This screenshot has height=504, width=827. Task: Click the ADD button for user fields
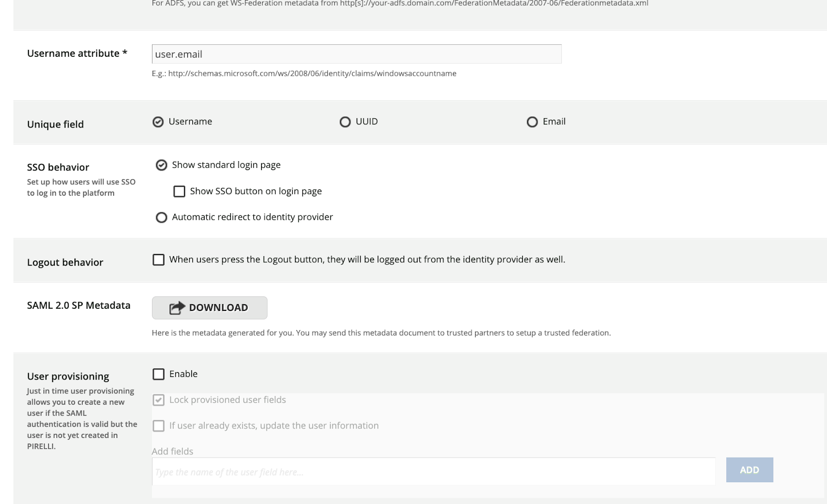[749, 470]
